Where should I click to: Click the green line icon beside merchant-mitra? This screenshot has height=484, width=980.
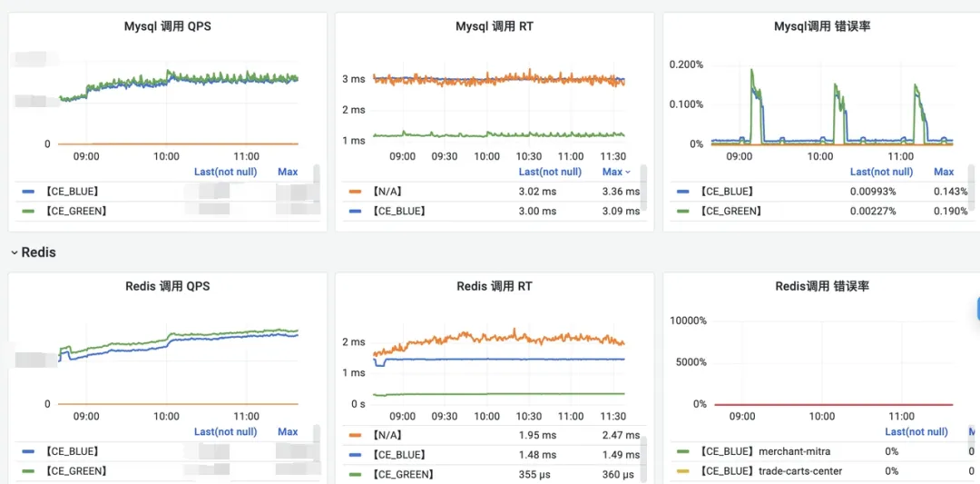(x=683, y=451)
